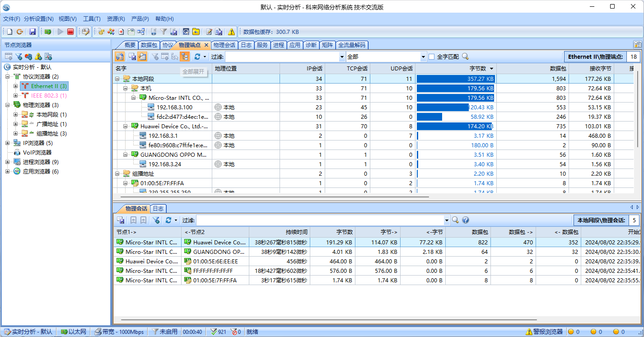Click the blue save floppy icon in main toolbar

coord(33,32)
